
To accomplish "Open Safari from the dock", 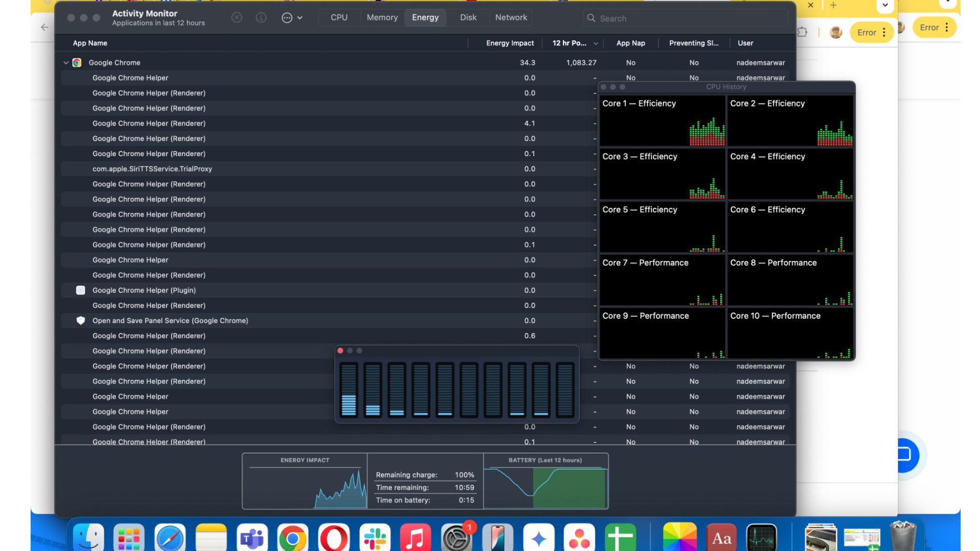I will [170, 538].
